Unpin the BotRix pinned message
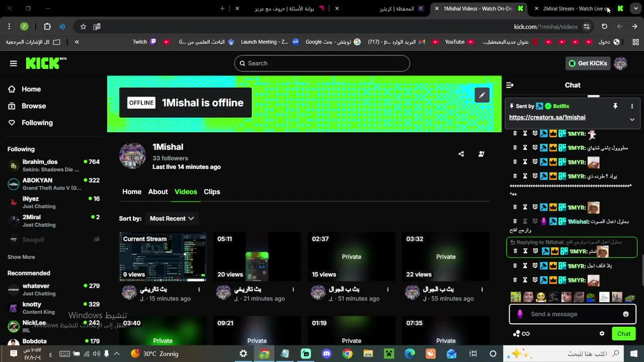 [x=615, y=106]
